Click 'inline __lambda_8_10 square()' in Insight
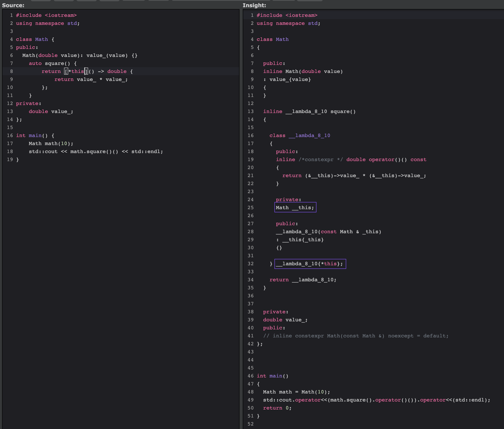This screenshot has height=429, width=504. (x=309, y=111)
